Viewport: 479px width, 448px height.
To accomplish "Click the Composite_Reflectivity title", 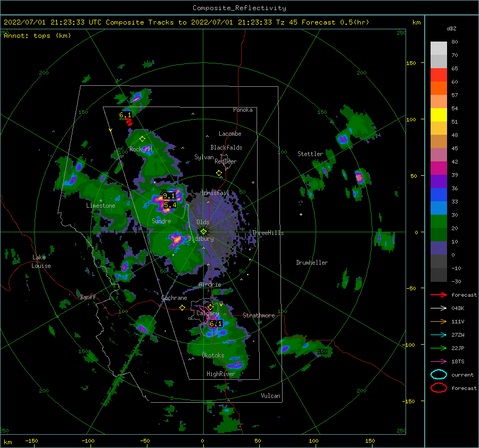I will (x=240, y=8).
